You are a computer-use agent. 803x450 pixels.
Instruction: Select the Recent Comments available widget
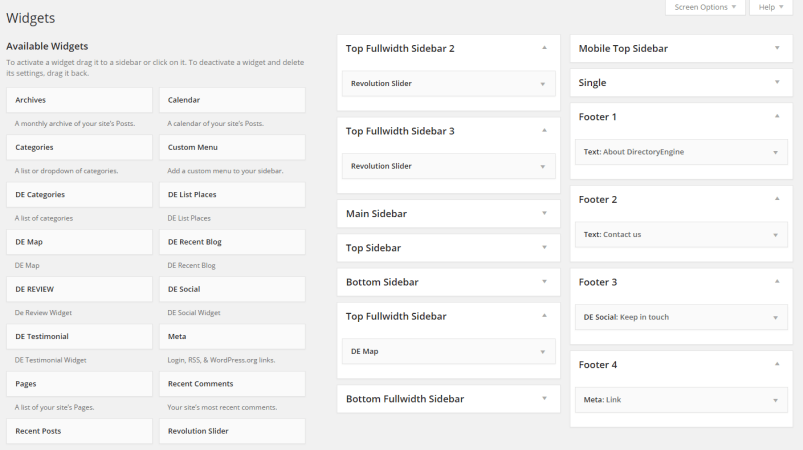[232, 384]
